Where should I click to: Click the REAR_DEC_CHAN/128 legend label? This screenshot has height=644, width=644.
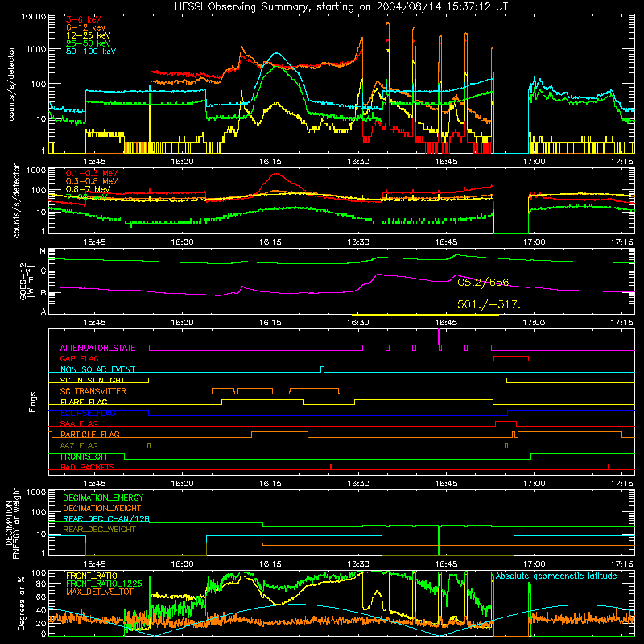click(106, 519)
